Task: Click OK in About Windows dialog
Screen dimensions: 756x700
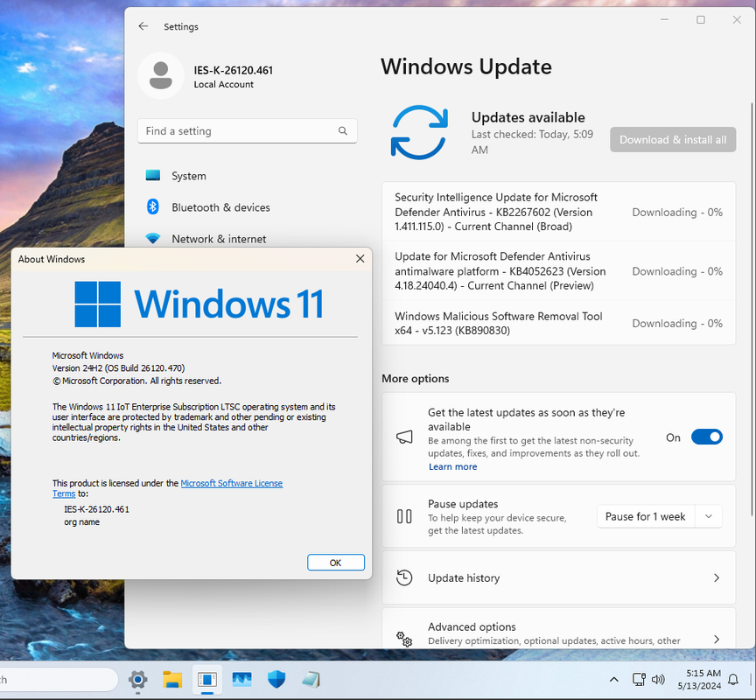Action: [336, 563]
